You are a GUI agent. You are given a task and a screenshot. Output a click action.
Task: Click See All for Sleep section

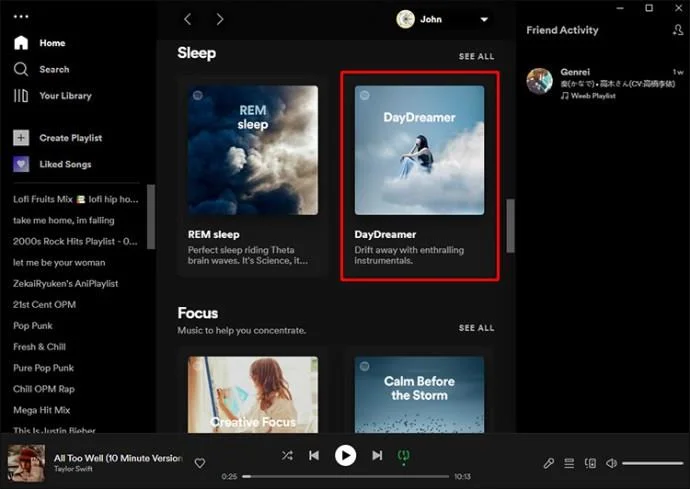pyautogui.click(x=476, y=56)
